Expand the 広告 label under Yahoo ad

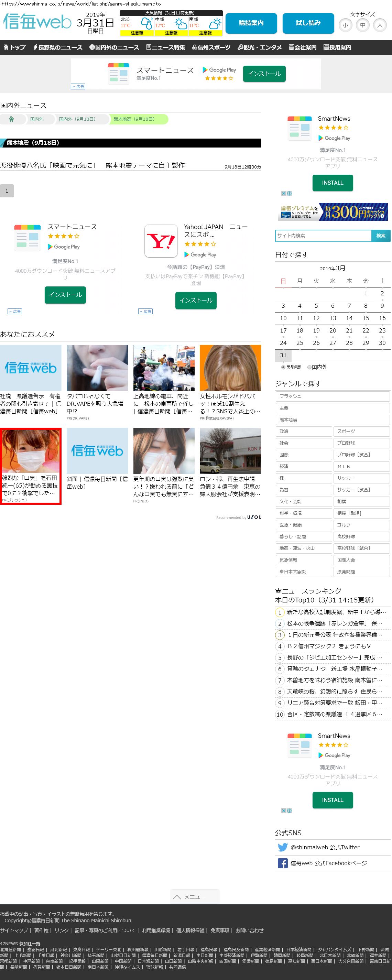145,311
